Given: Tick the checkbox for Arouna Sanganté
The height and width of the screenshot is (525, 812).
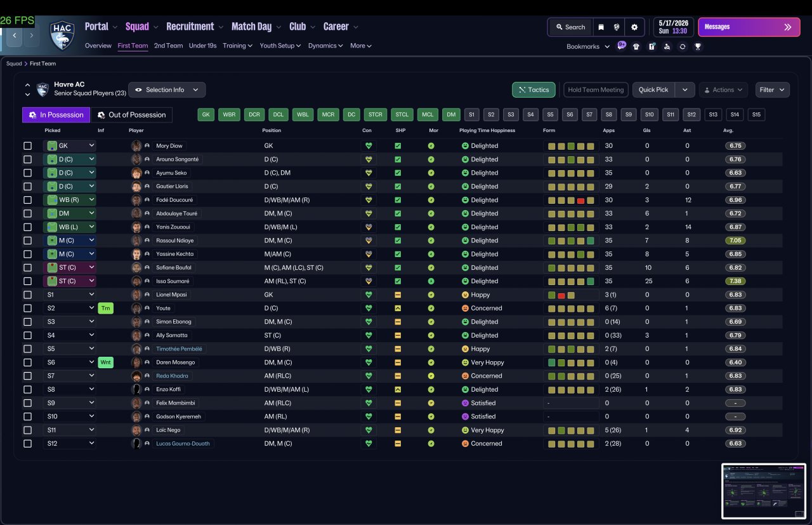Looking at the screenshot, I should [27, 159].
